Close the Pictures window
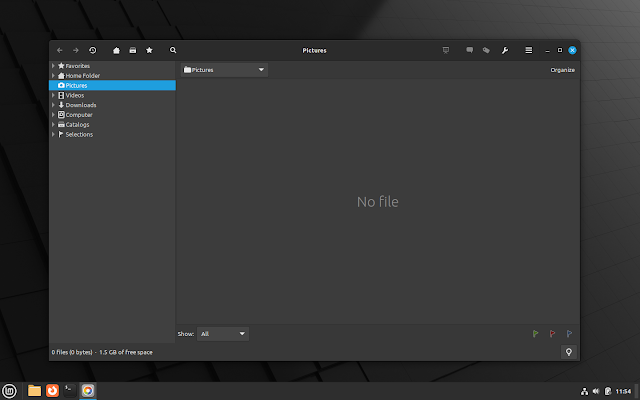This screenshot has height=400, width=640. (572, 50)
